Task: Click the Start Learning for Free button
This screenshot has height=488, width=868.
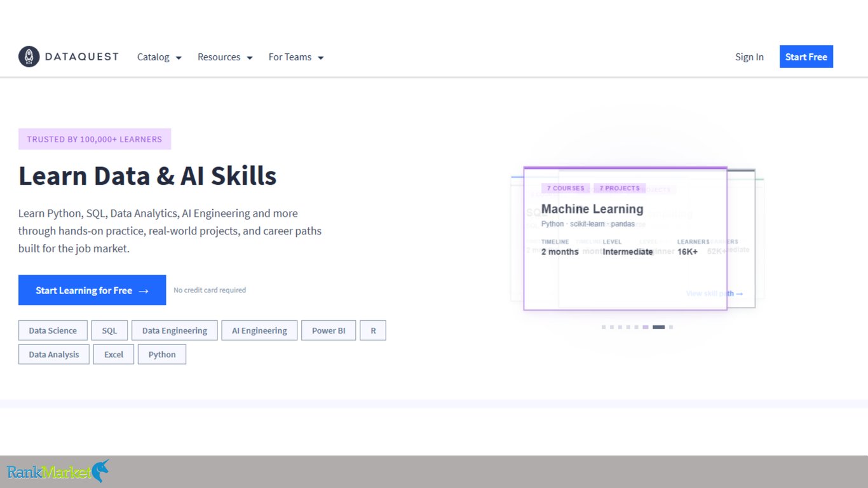Action: coord(92,290)
